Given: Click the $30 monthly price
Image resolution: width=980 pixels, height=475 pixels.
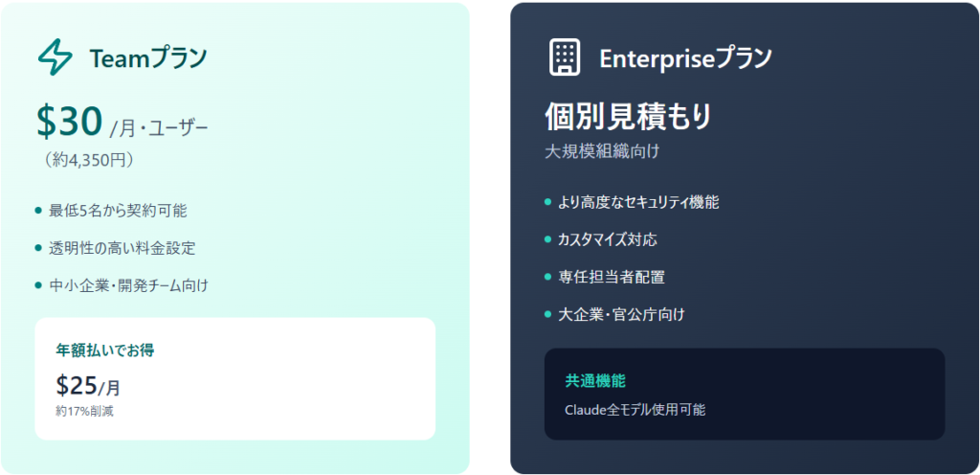Looking at the screenshot, I should (x=70, y=122).
